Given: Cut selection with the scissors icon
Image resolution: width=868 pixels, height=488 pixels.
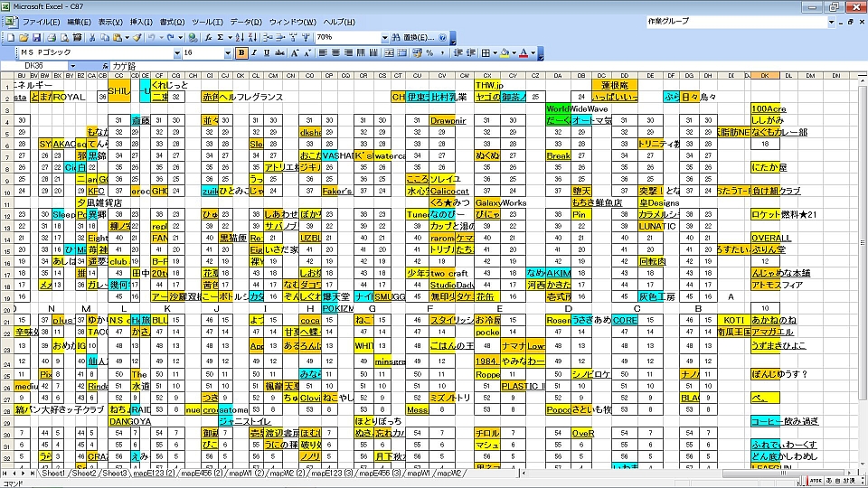Looking at the screenshot, I should click(x=92, y=38).
